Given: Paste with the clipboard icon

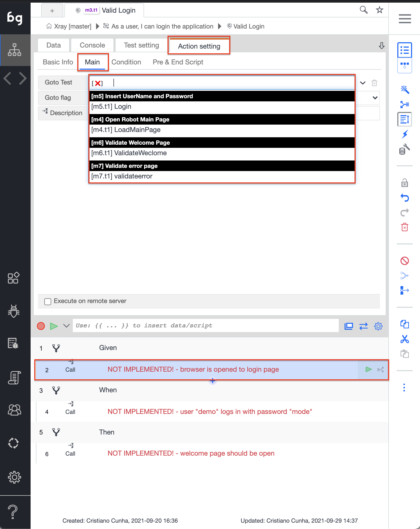Looking at the screenshot, I should point(404,354).
